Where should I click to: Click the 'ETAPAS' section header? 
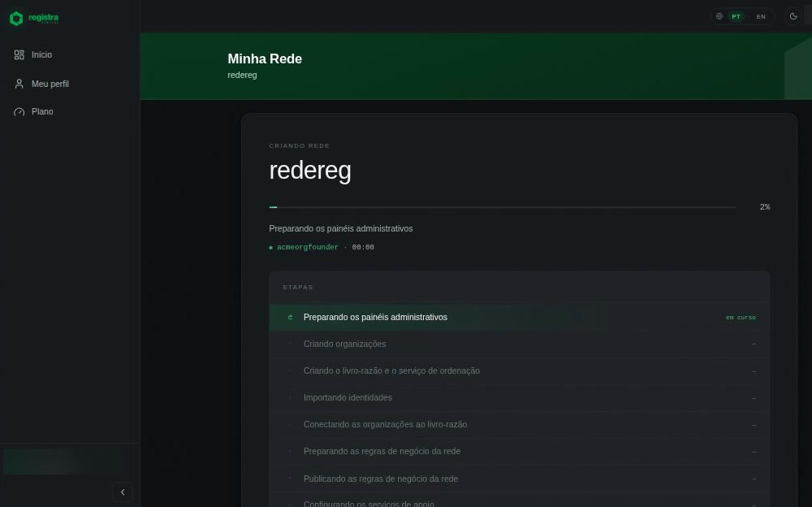(298, 287)
